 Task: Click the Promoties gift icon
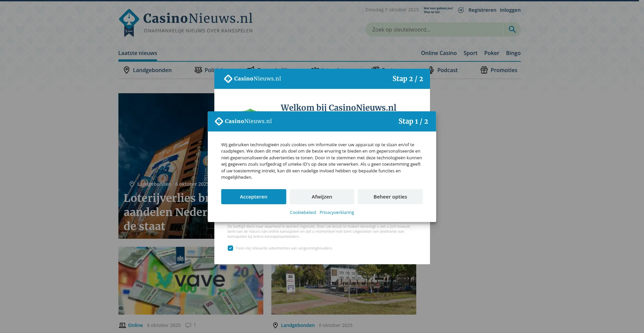[484, 70]
